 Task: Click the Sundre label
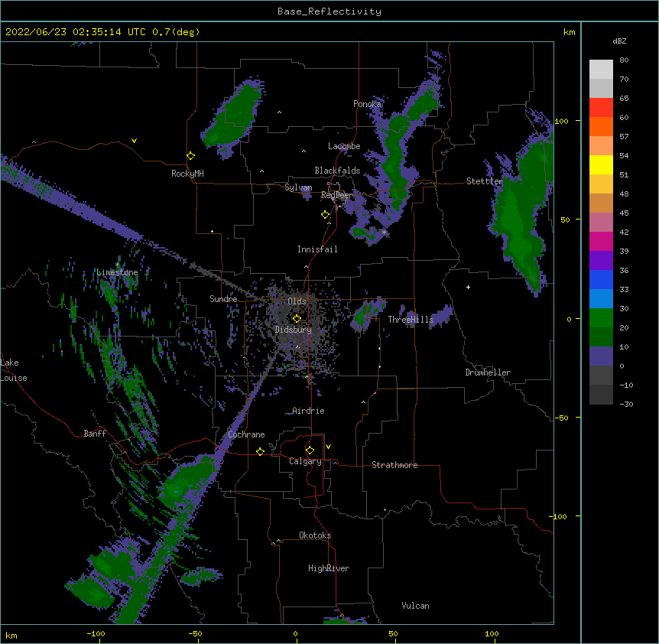(x=223, y=299)
